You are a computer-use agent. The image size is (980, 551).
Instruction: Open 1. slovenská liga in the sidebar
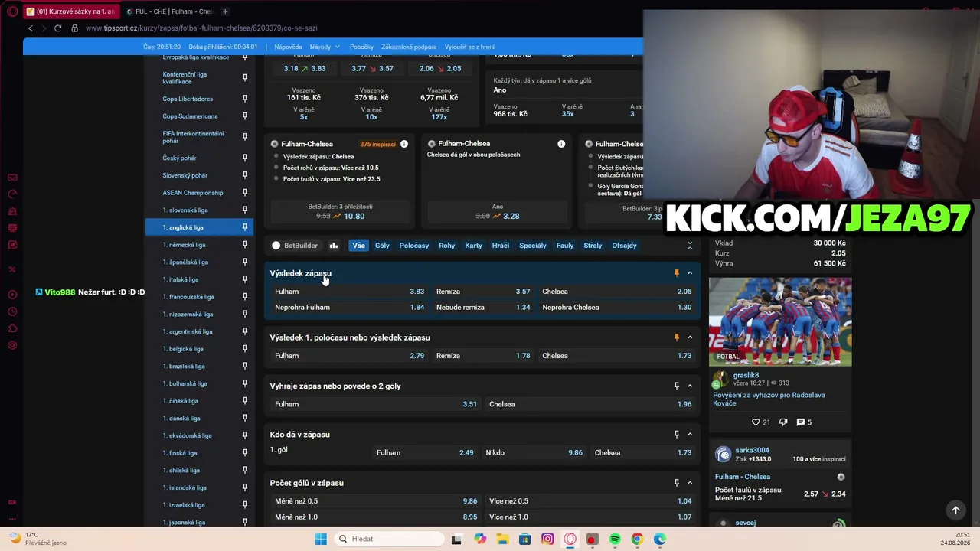[185, 210]
